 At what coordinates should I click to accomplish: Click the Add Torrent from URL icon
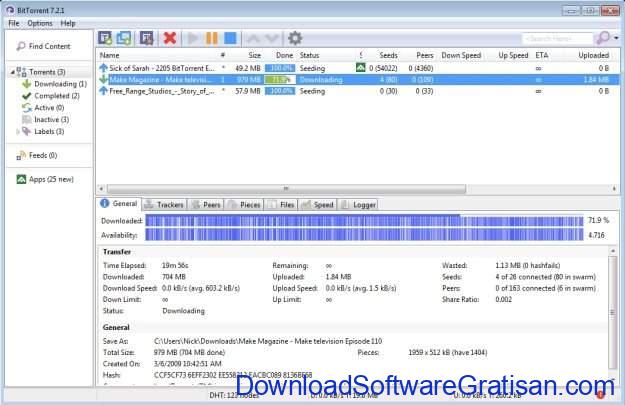124,38
